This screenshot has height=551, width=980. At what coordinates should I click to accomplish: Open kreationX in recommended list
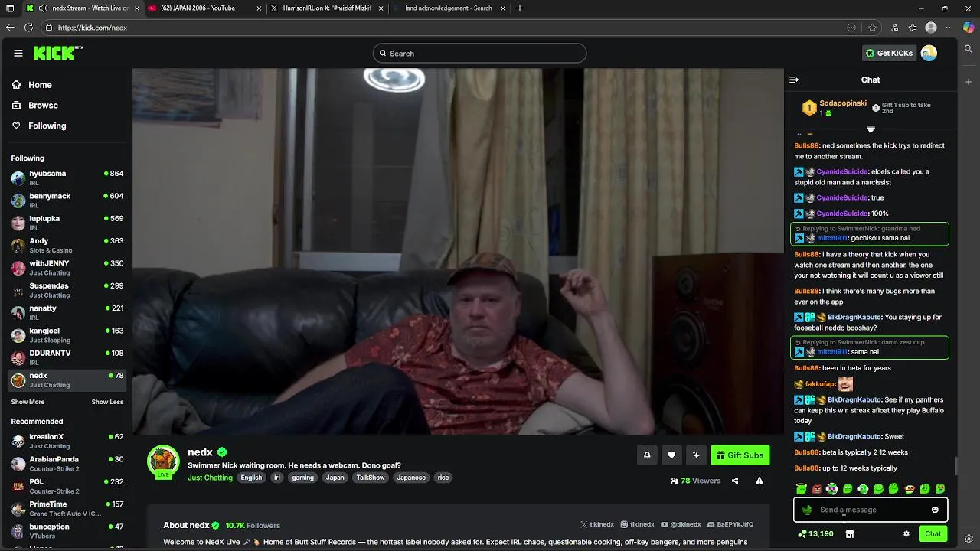pos(67,442)
